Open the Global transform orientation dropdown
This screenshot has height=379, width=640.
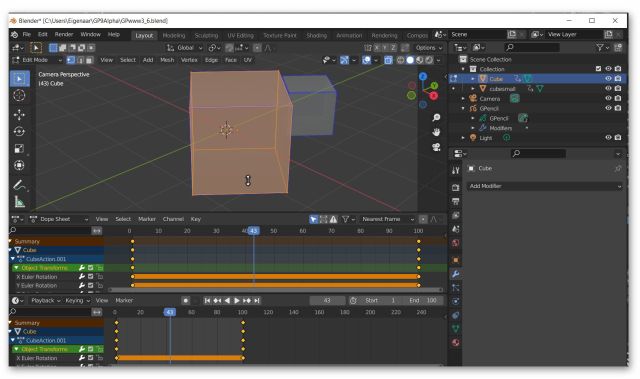(x=184, y=48)
